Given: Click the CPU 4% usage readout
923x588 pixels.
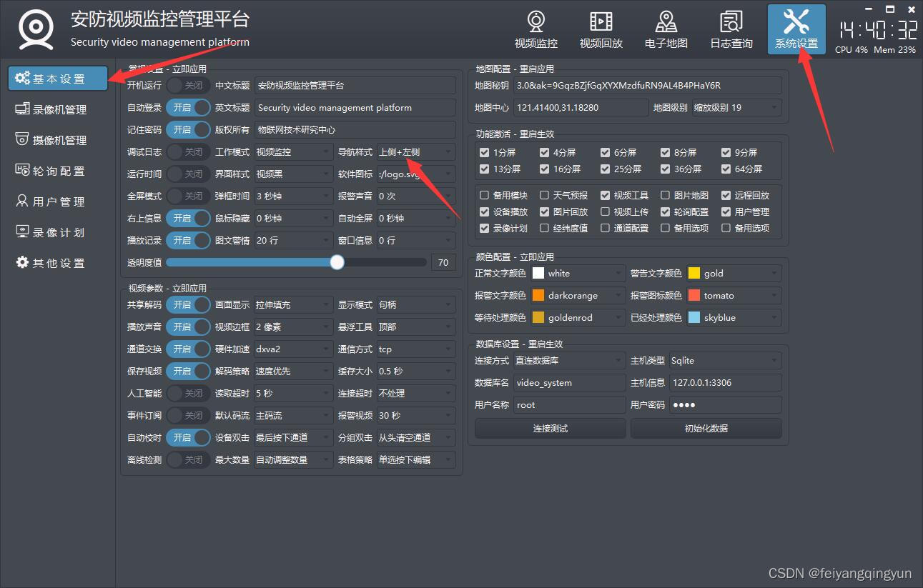Looking at the screenshot, I should point(851,50).
